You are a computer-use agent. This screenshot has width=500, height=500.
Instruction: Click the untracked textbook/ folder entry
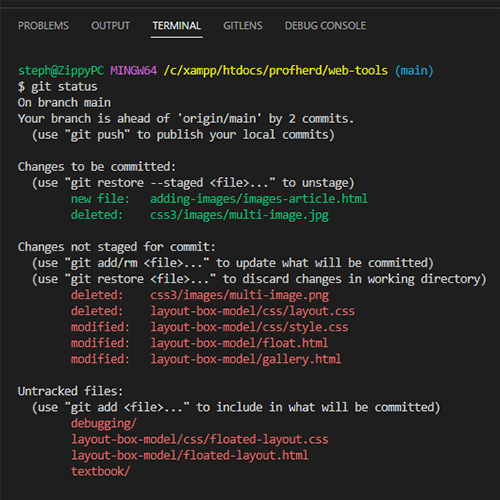click(100, 471)
